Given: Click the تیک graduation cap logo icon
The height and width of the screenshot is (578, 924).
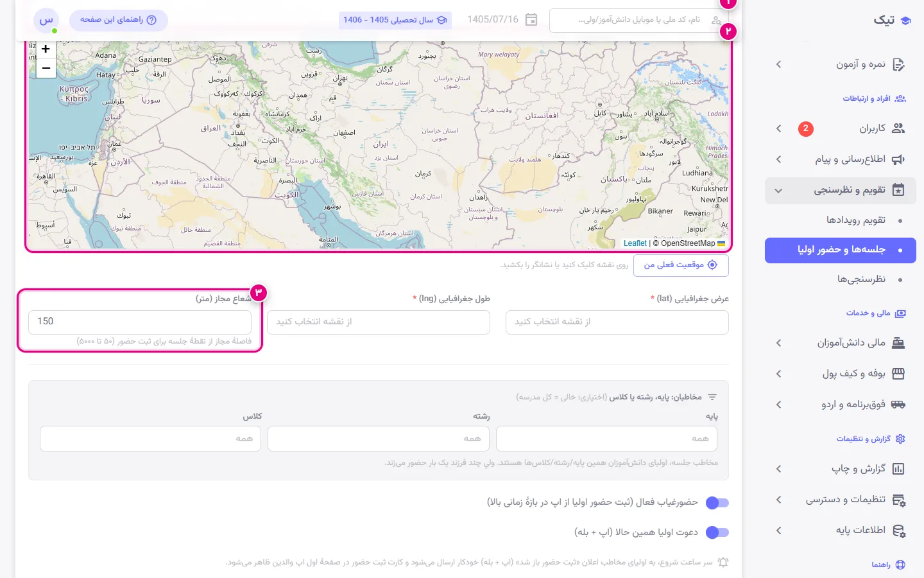Looking at the screenshot, I should pyautogui.click(x=905, y=21).
